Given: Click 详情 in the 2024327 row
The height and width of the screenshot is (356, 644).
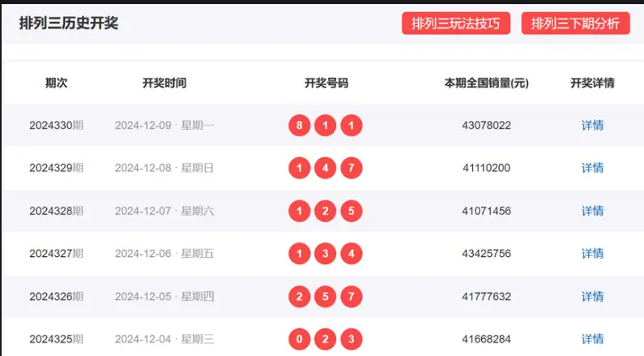Looking at the screenshot, I should (x=592, y=254).
